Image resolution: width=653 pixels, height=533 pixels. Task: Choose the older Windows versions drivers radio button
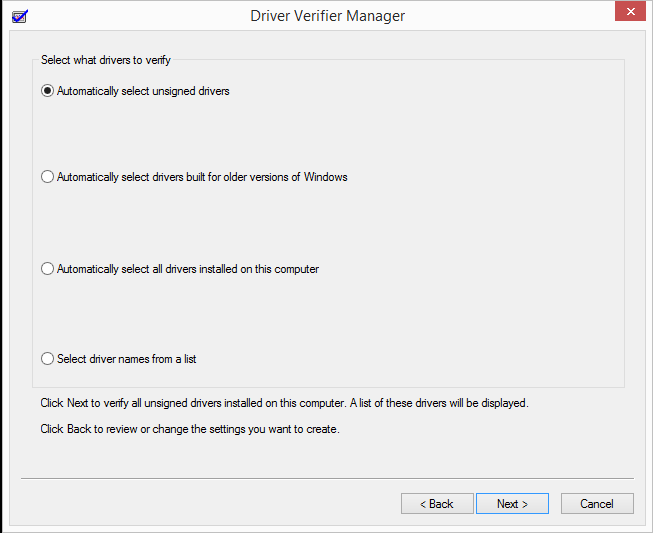pyautogui.click(x=47, y=177)
